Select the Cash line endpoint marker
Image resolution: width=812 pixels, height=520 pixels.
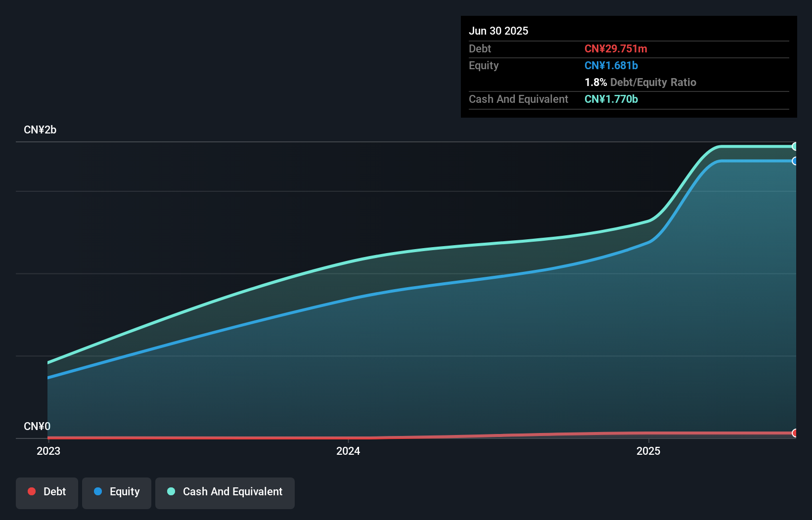(x=795, y=146)
